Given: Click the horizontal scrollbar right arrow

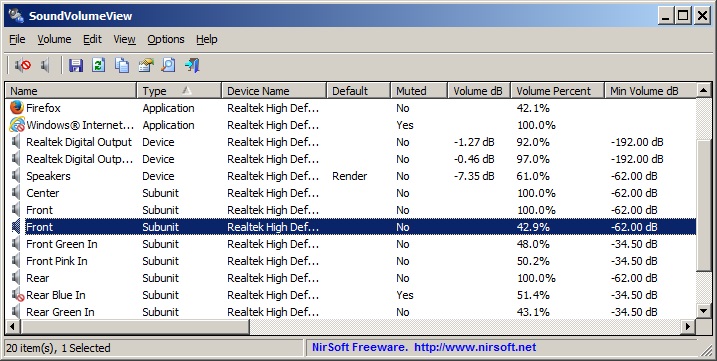Looking at the screenshot, I should (688, 326).
